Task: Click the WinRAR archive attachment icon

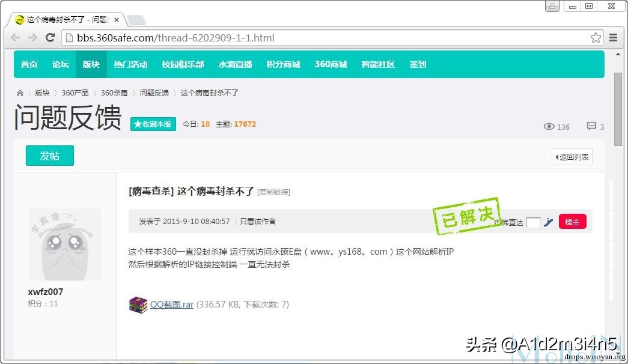Action: [138, 305]
